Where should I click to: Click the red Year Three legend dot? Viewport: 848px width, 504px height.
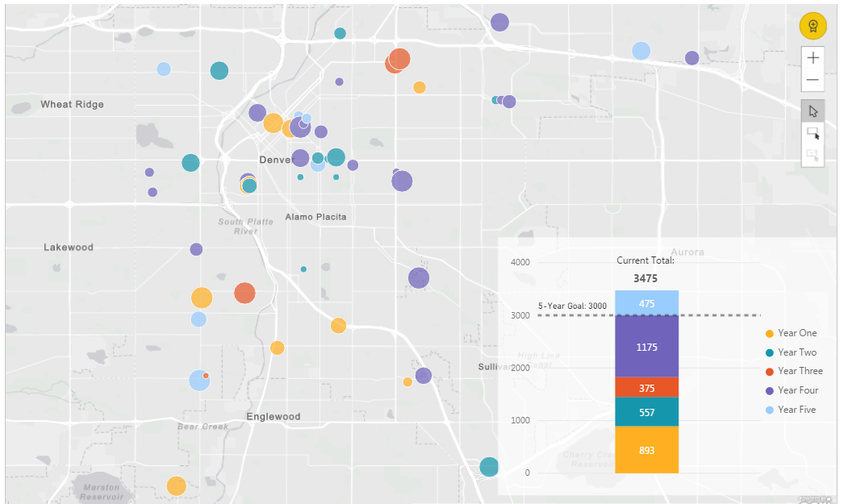tap(770, 372)
